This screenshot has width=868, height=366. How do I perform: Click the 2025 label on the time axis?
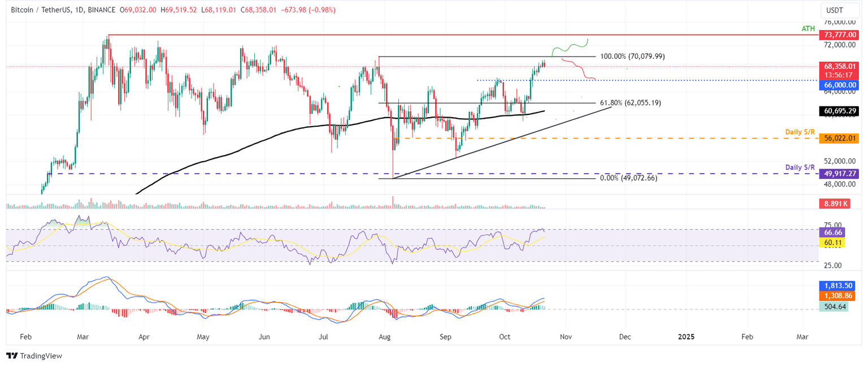coord(687,337)
